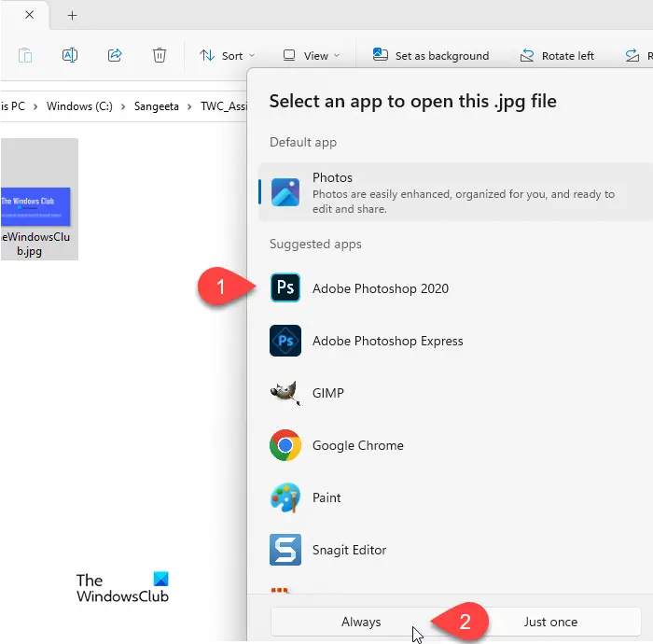Expand chevron after Windows (C:) breadcrumb
This screenshot has width=653, height=644.
tap(123, 106)
